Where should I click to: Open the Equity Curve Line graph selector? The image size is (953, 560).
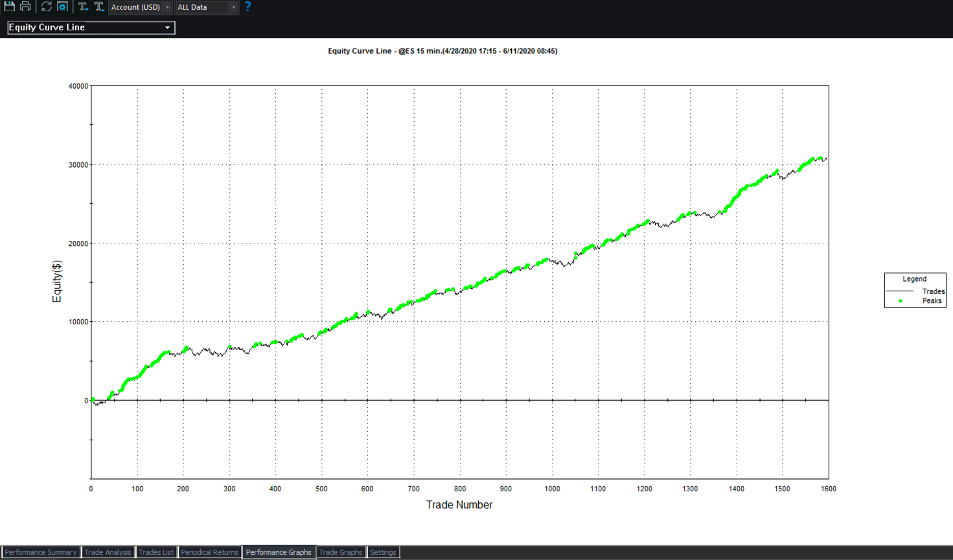coord(91,27)
